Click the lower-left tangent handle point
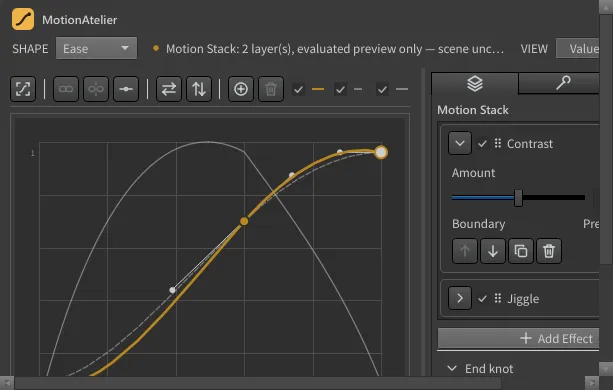The width and height of the screenshot is (613, 390). pos(172,290)
